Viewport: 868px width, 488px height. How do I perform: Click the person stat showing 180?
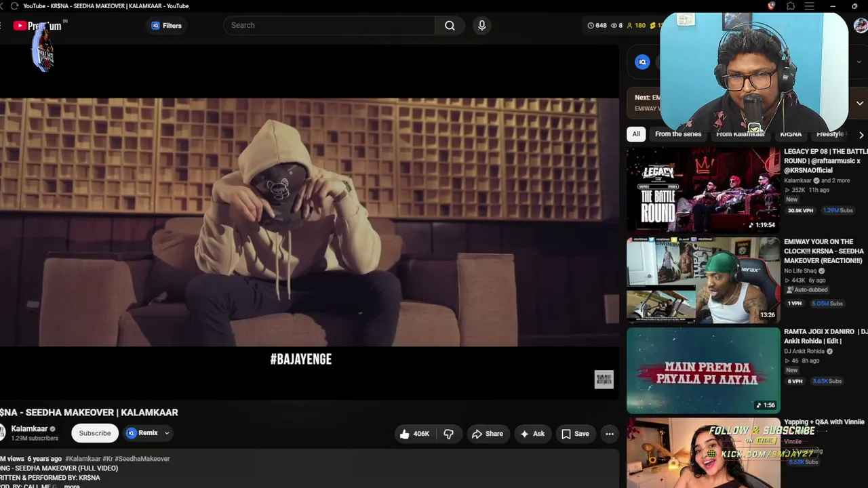[x=636, y=26]
